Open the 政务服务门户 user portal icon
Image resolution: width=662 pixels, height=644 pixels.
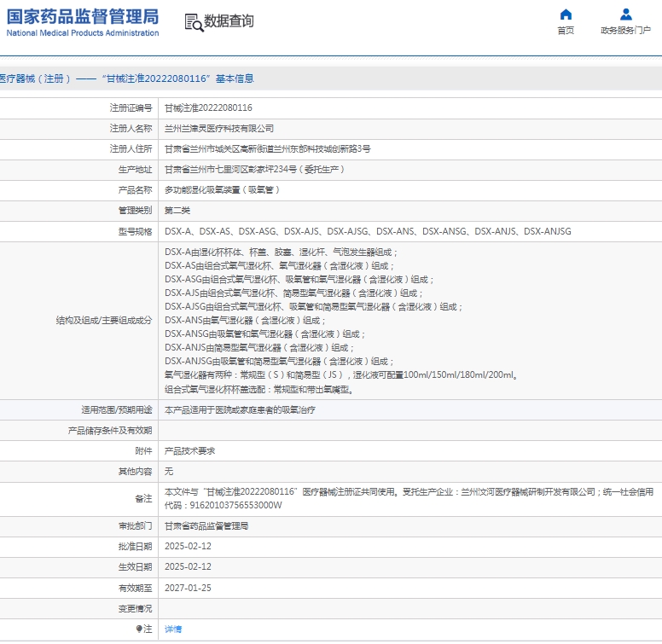625,15
